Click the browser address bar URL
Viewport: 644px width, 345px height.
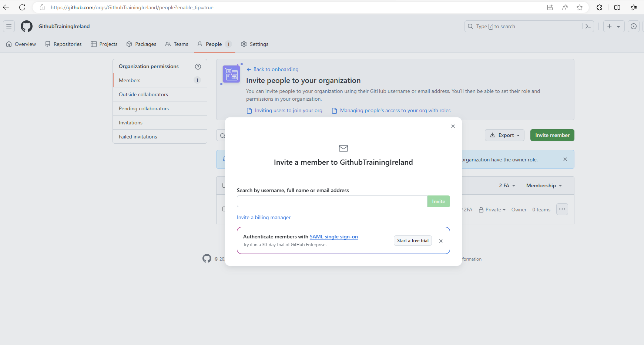(132, 7)
